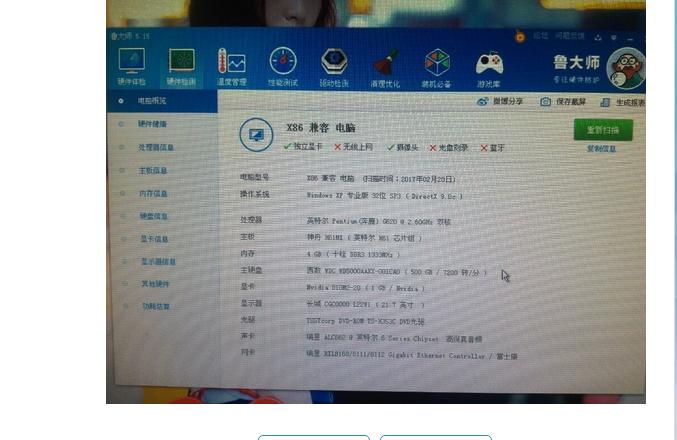
Task: Open the 温度管理 temperature management icon
Action: click(x=232, y=67)
